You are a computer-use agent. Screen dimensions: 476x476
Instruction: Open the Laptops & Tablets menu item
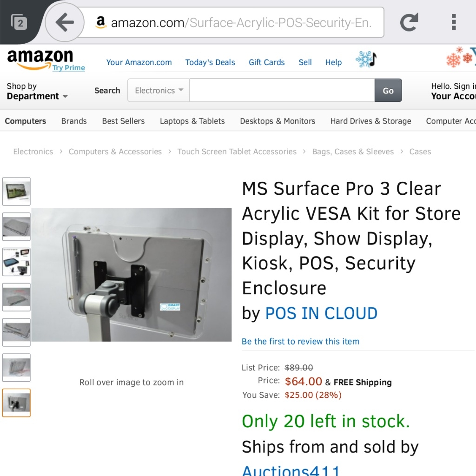[192, 121]
